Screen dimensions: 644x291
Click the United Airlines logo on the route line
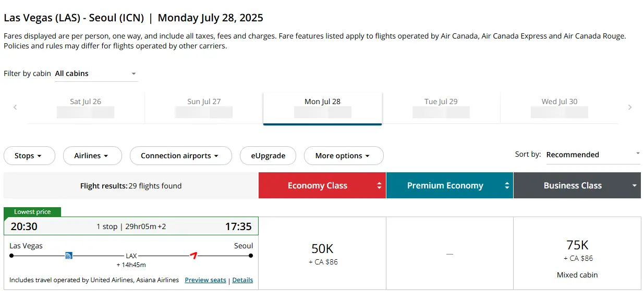[68, 256]
